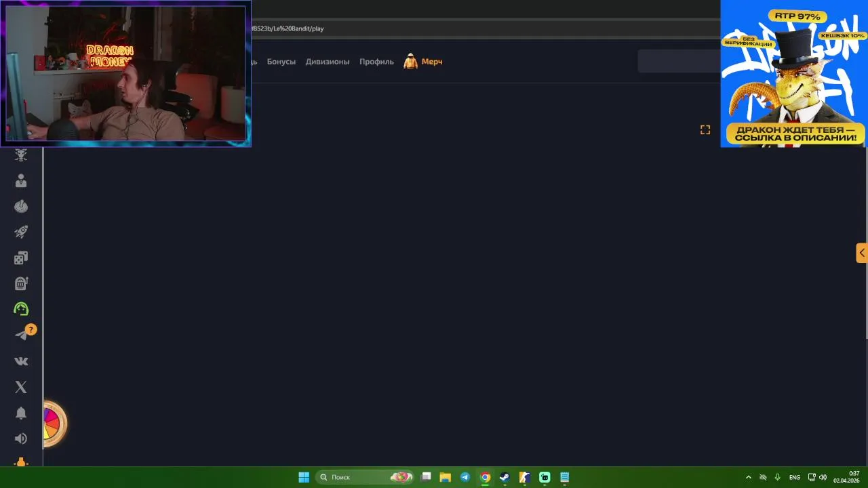Switch to Chrome on the taskbar
Image resolution: width=868 pixels, height=488 pixels.
(485, 477)
